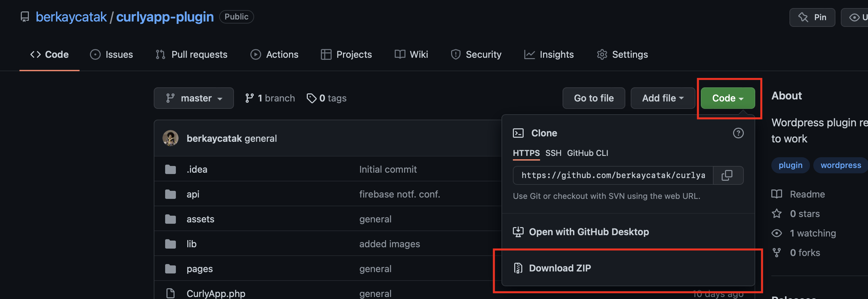868x299 pixels.
Task: Expand the Add file dropdown
Action: click(663, 98)
